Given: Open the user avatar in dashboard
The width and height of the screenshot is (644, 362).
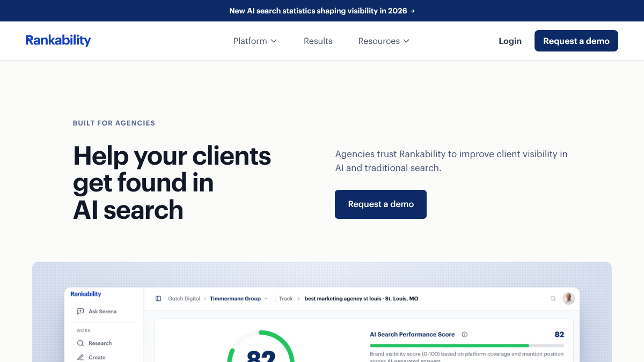Looking at the screenshot, I should (x=569, y=299).
